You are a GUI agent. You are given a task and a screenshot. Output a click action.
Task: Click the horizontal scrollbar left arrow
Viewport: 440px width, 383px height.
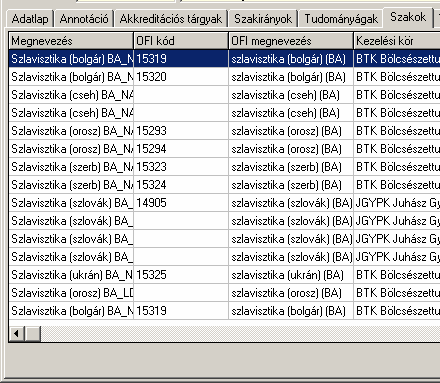[16, 333]
